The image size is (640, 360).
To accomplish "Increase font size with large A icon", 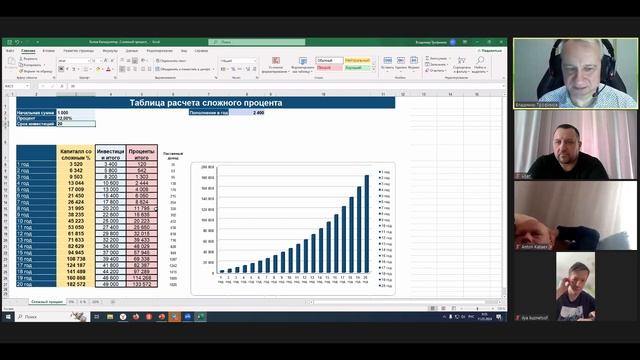I will coord(106,60).
